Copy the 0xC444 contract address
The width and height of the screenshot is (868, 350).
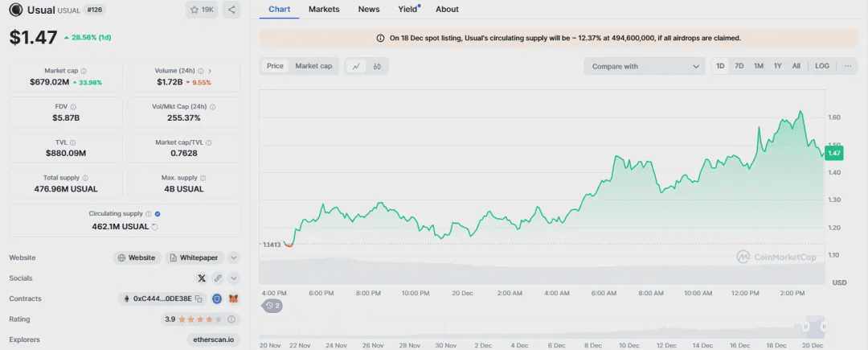tap(199, 299)
